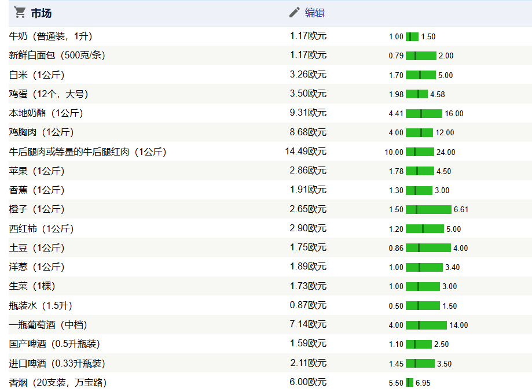Select the 进口啤酒（0.33升瓶装）label

click(x=57, y=363)
